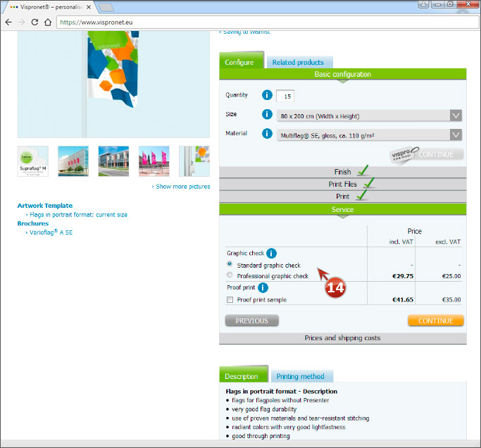Click the orange CONTINUE button
The width and height of the screenshot is (481, 448).
click(x=436, y=321)
